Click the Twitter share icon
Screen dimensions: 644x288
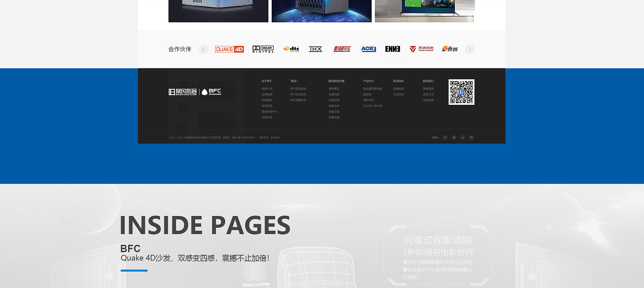point(454,137)
